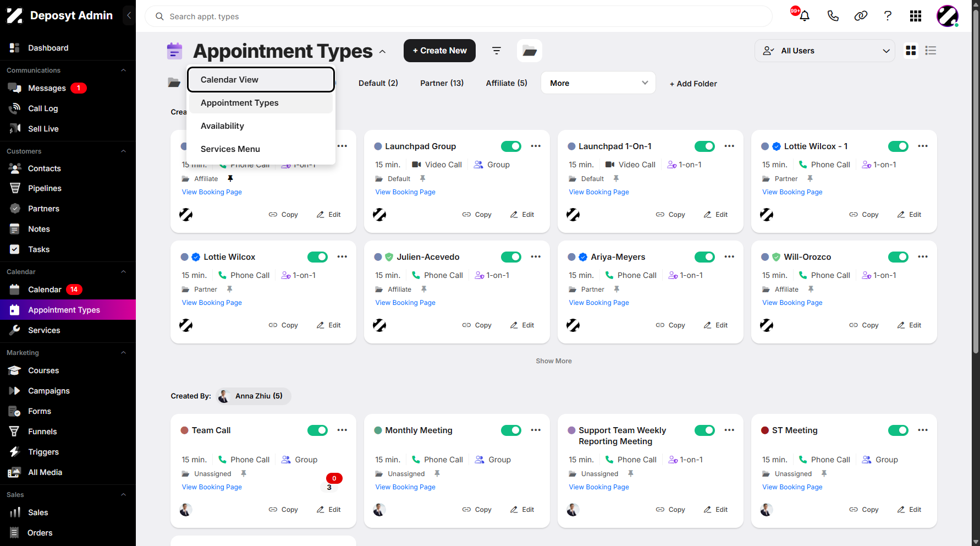The width and height of the screenshot is (980, 546).
Task: Choose Availability in the dropdown menu
Action: coord(261,126)
